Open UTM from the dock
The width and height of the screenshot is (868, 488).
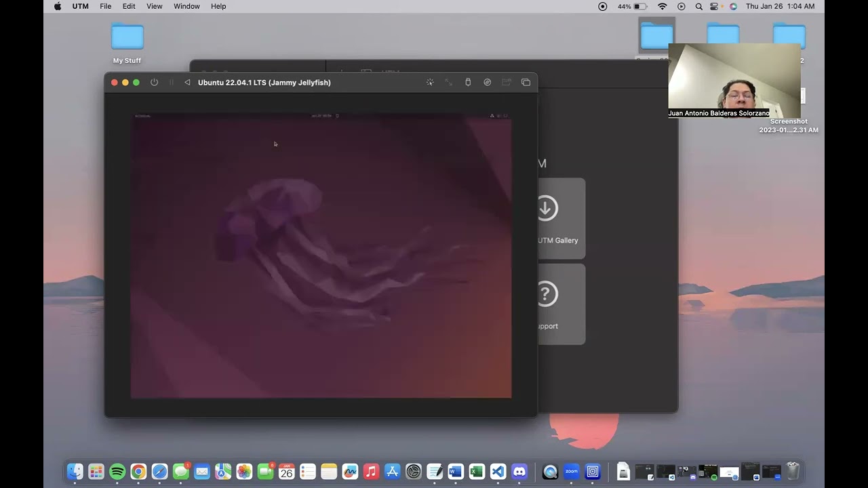click(x=593, y=471)
